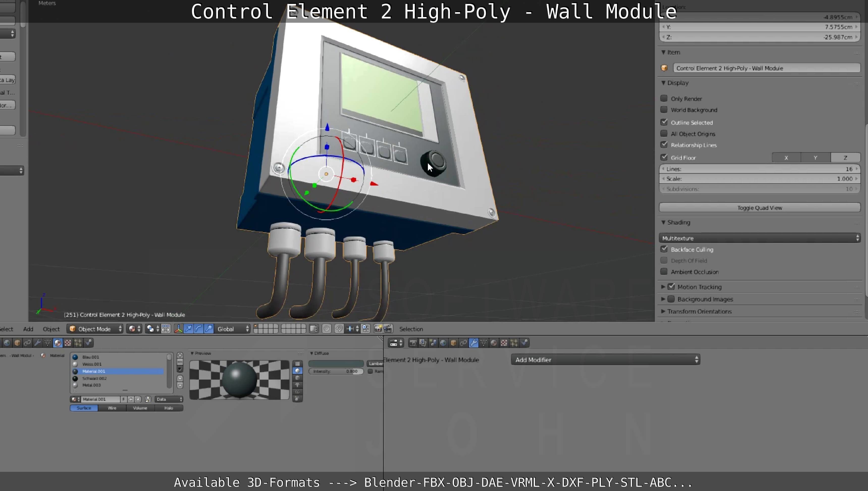Open World globe tab in right properties panel

443,343
